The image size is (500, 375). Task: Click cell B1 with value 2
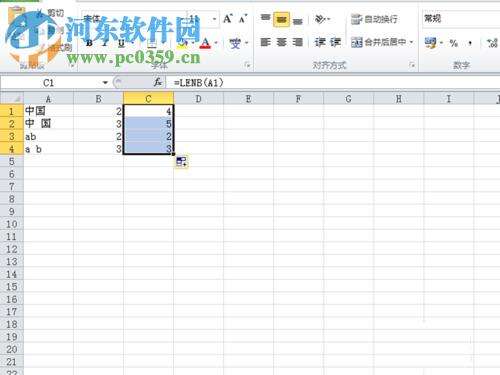(x=98, y=111)
